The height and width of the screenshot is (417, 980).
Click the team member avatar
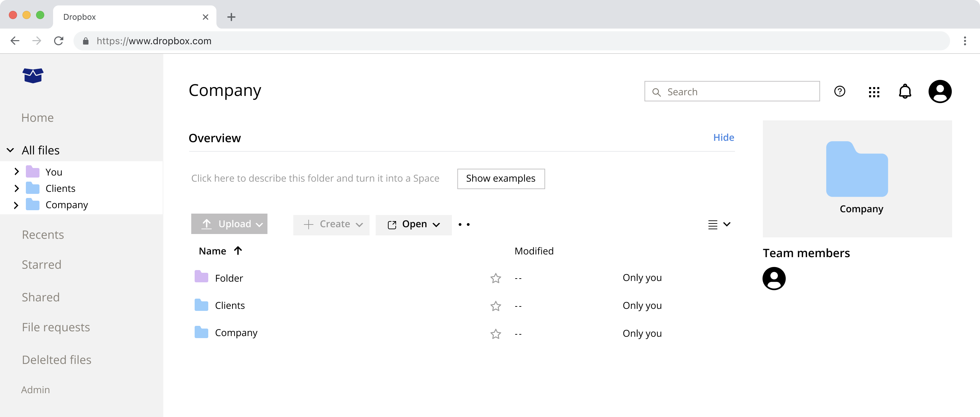coord(774,279)
